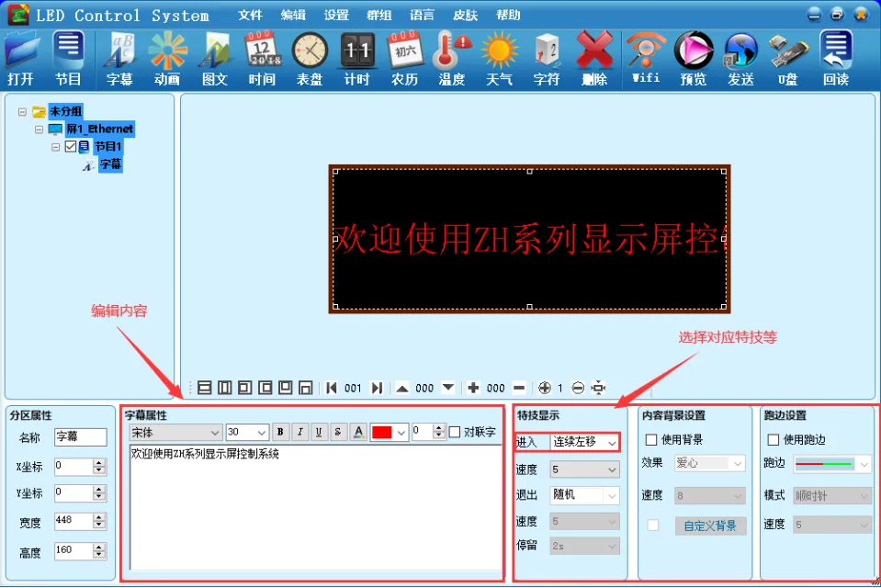The height and width of the screenshot is (588, 881).
Task: Enable the 使用跑边 checkbox
Action: (x=774, y=439)
